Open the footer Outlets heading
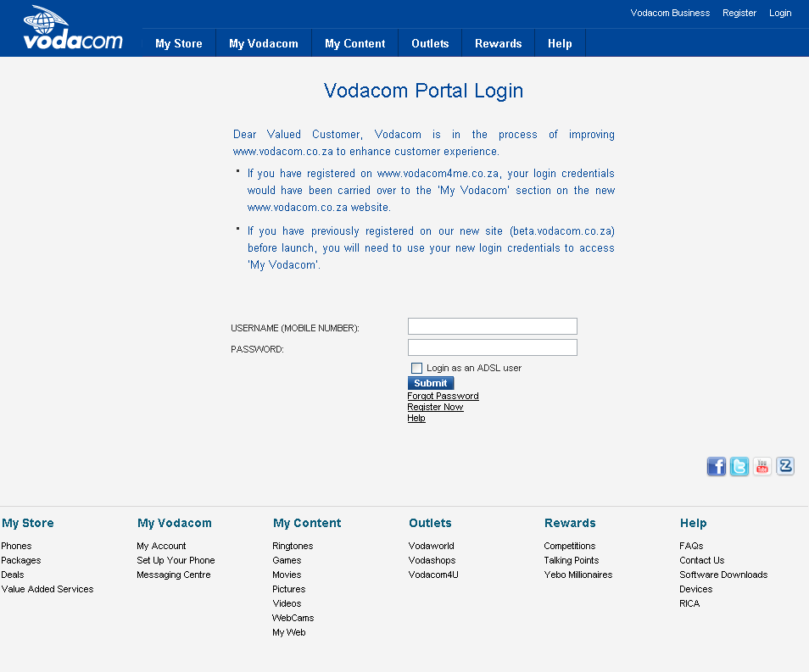Screen dimensions: 809x672 pyautogui.click(x=430, y=523)
